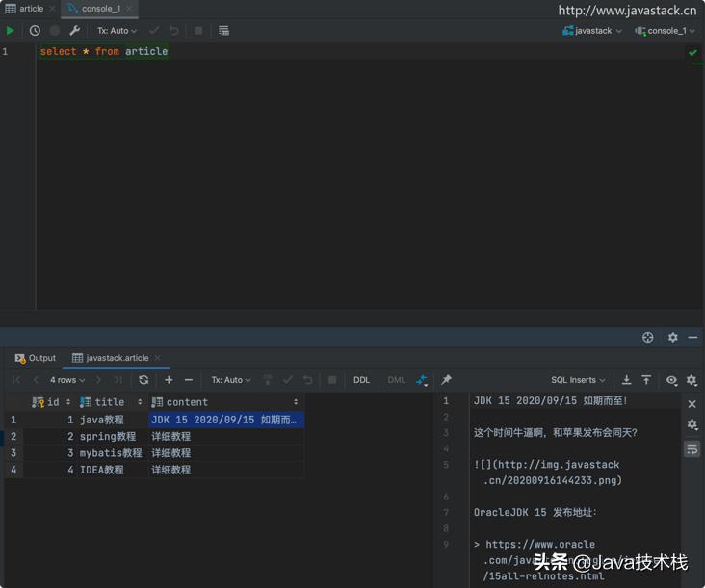Go to previous page of results
The image size is (705, 588).
(x=36, y=380)
